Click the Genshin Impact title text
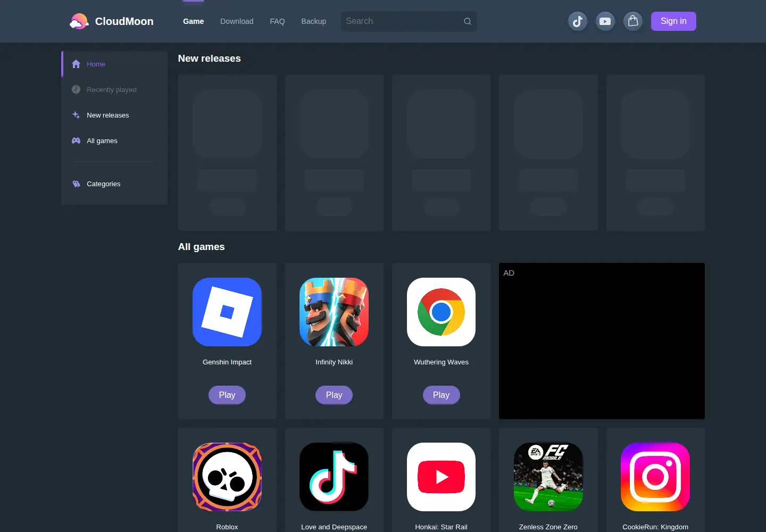 coord(227,362)
